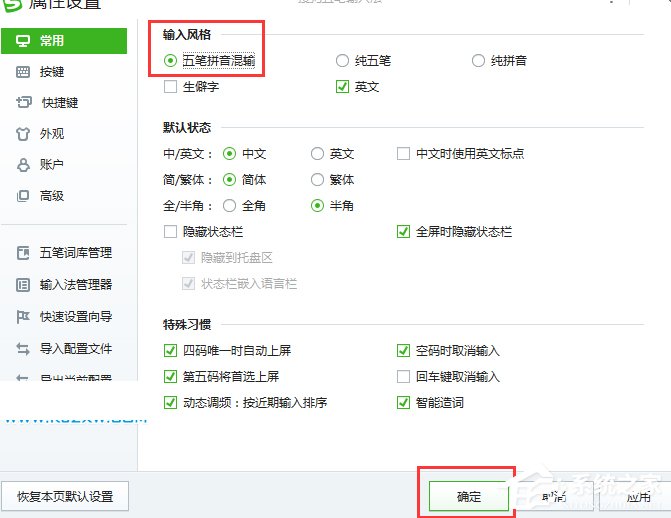
Task: Toggle 动态调频 sorting checkbox
Action: [x=170, y=403]
